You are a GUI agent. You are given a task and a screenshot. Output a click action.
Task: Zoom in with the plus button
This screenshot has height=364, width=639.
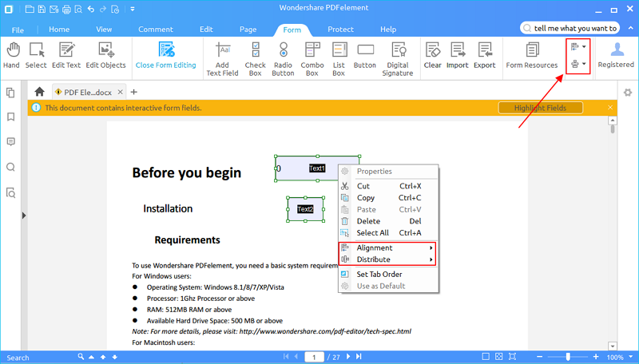click(596, 357)
